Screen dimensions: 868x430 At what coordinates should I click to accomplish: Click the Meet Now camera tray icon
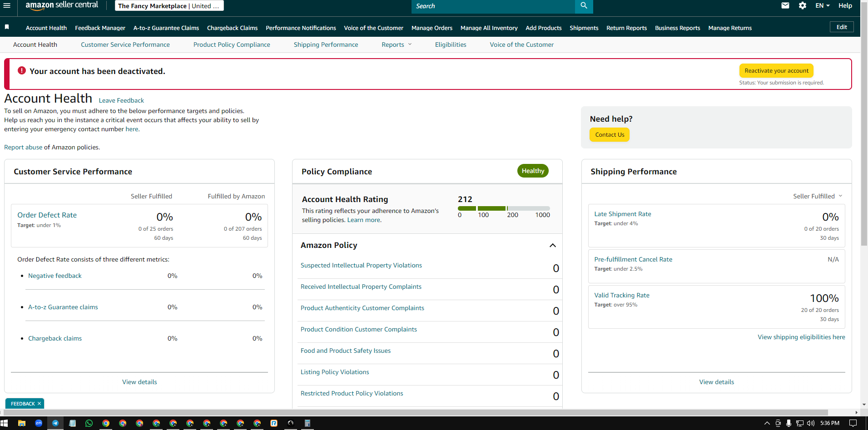click(x=778, y=423)
